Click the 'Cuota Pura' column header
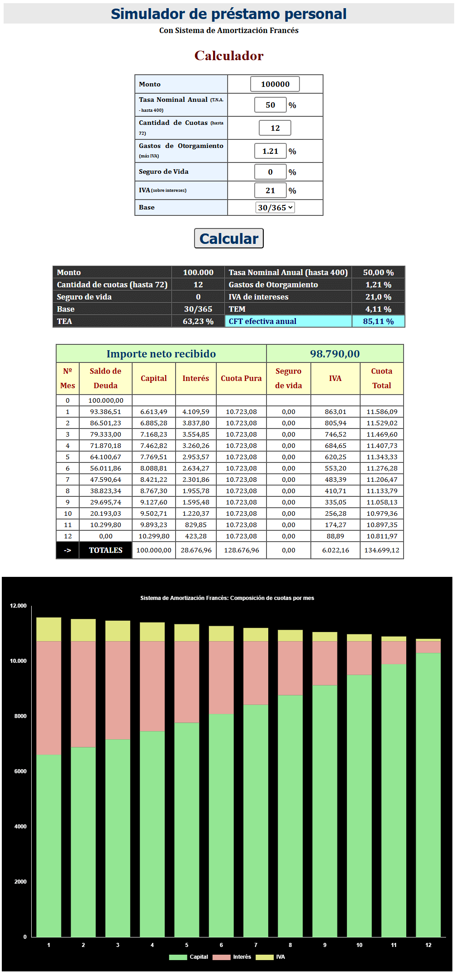 point(241,378)
